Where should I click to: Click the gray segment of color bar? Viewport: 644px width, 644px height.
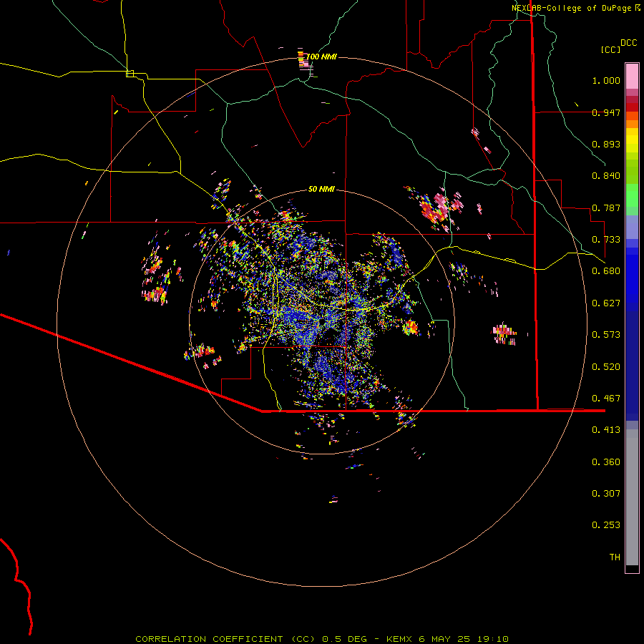coord(632,497)
